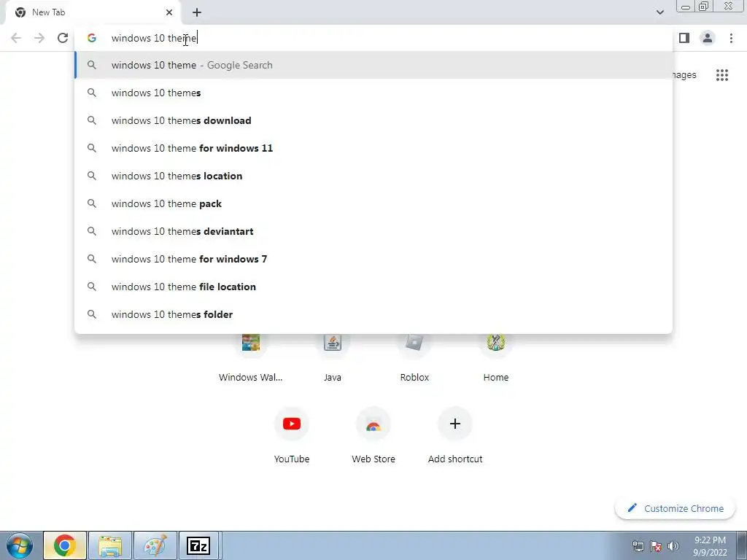Open a new tab with plus button
Screen dimensions: 747x560
pyautogui.click(x=197, y=12)
